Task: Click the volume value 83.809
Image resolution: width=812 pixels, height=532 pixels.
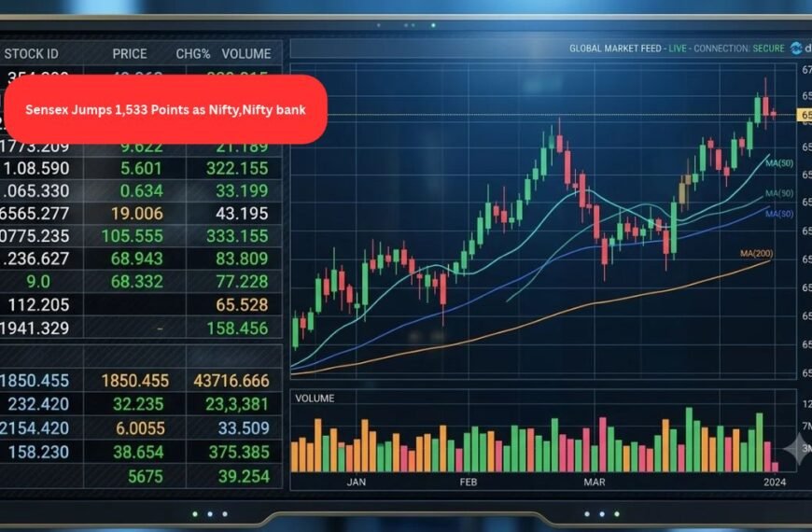Action: 242,259
